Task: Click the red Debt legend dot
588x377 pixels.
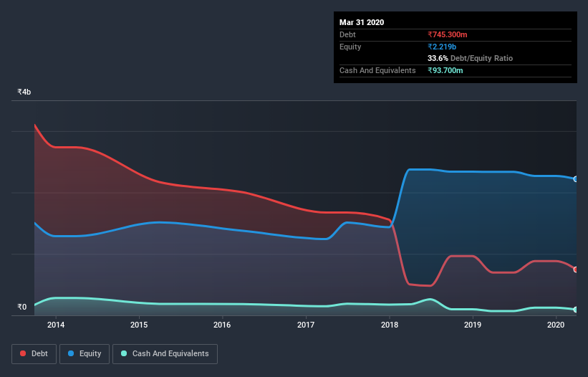Action: click(23, 353)
